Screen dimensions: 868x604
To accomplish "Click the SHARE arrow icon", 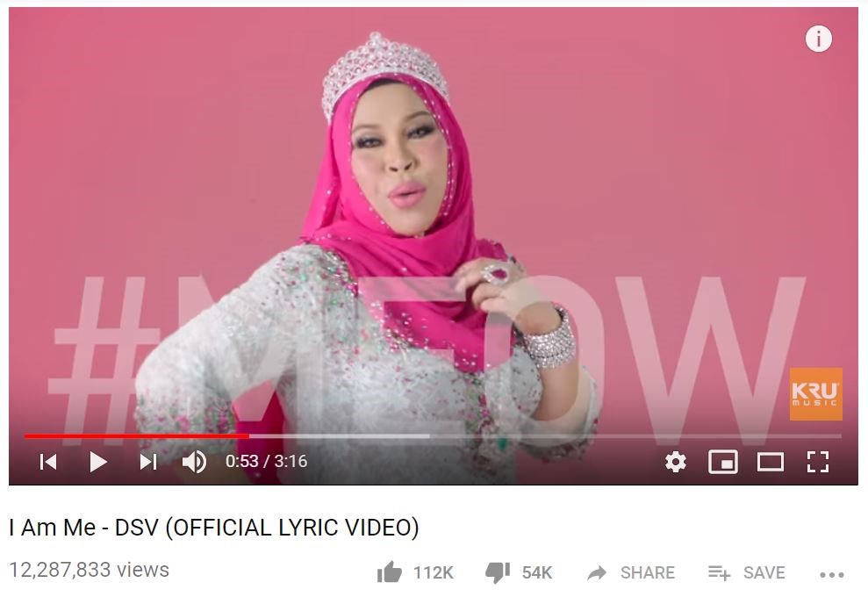I will click(x=597, y=573).
